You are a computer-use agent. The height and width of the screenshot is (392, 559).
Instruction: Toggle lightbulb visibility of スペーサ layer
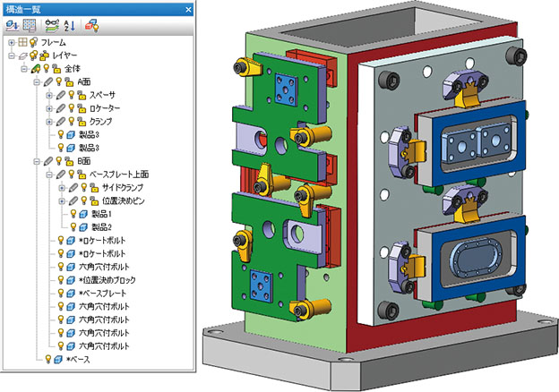pos(71,95)
